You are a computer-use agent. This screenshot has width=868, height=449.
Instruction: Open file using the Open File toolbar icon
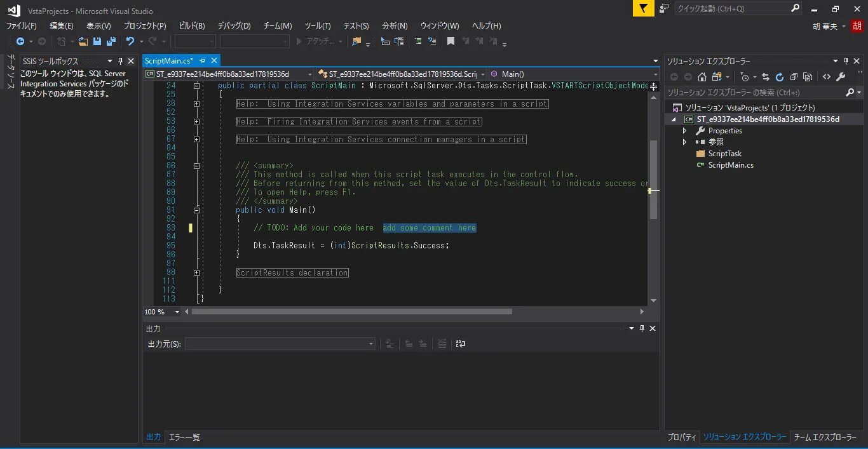point(83,41)
